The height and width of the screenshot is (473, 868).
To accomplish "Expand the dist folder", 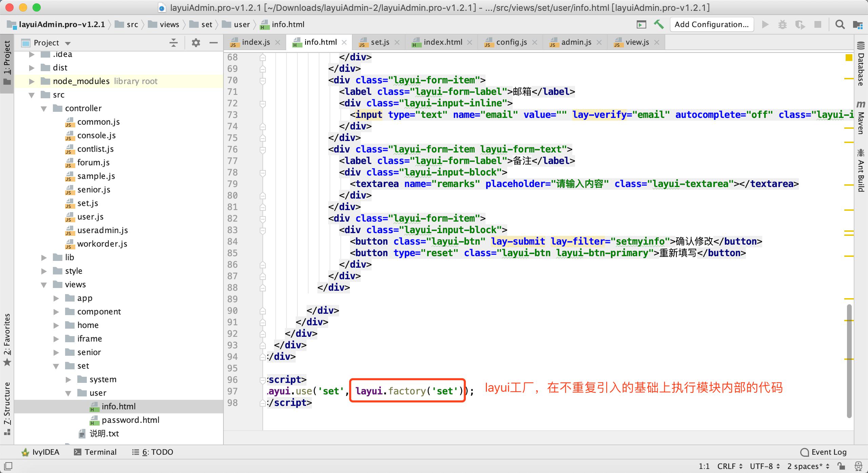I will (x=32, y=68).
